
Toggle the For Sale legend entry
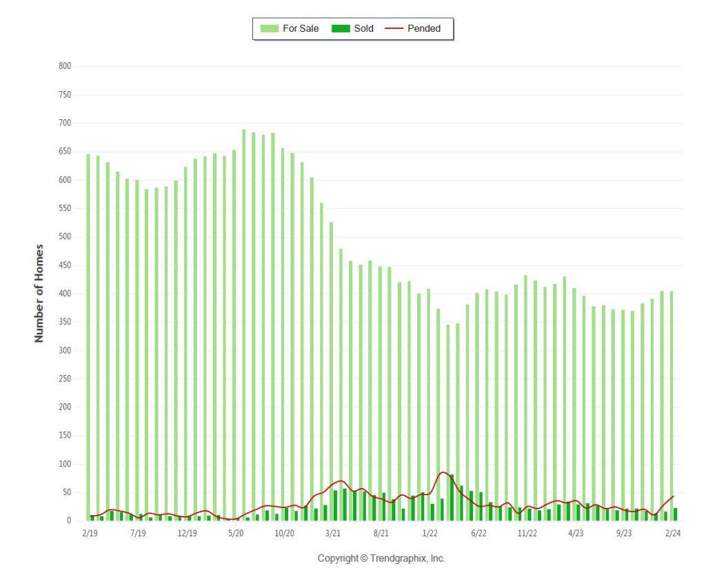click(x=290, y=28)
